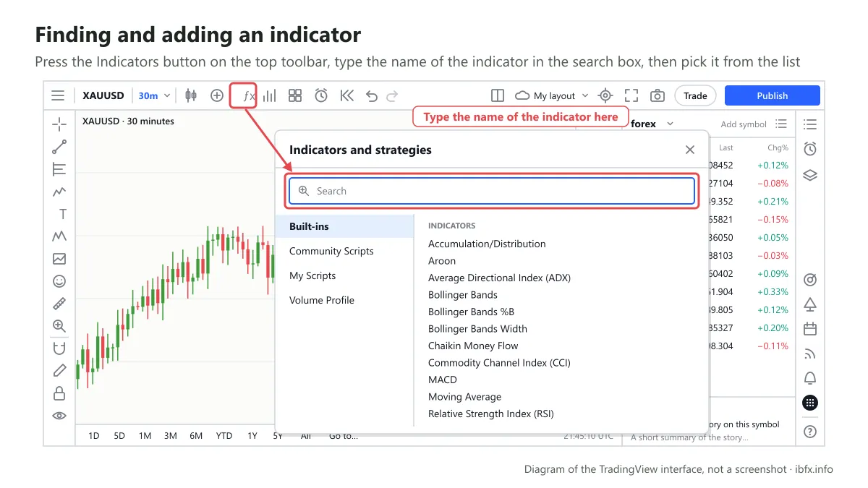Take a snapshot with the camera icon
The width and height of the screenshot is (868, 488).
coord(657,95)
